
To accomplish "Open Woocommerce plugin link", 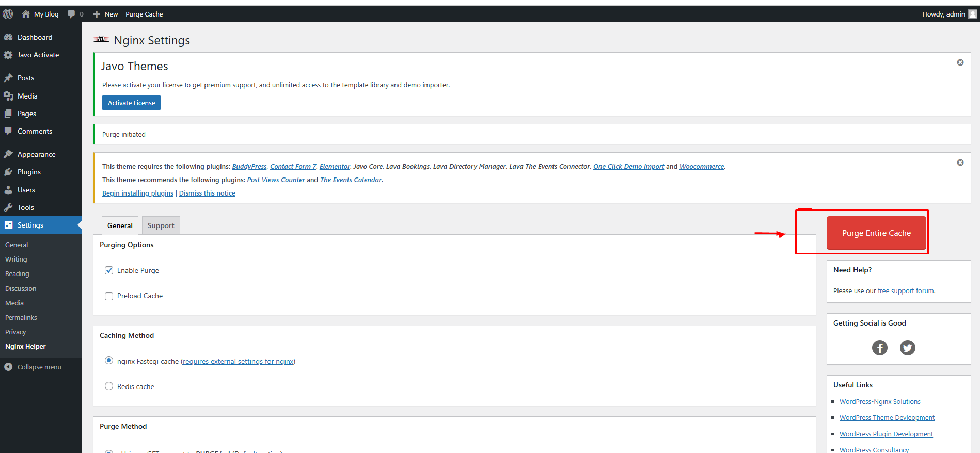I will [x=702, y=166].
